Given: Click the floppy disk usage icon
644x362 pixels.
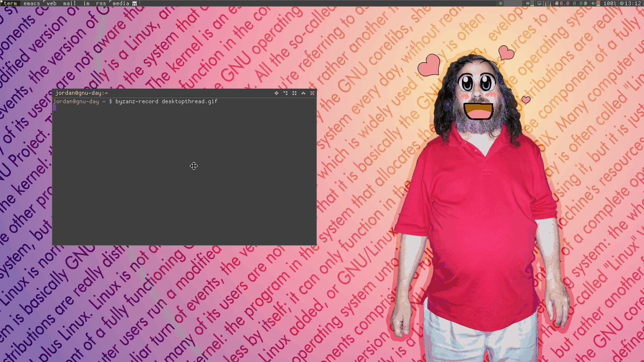Looking at the screenshot, I should point(539,3).
